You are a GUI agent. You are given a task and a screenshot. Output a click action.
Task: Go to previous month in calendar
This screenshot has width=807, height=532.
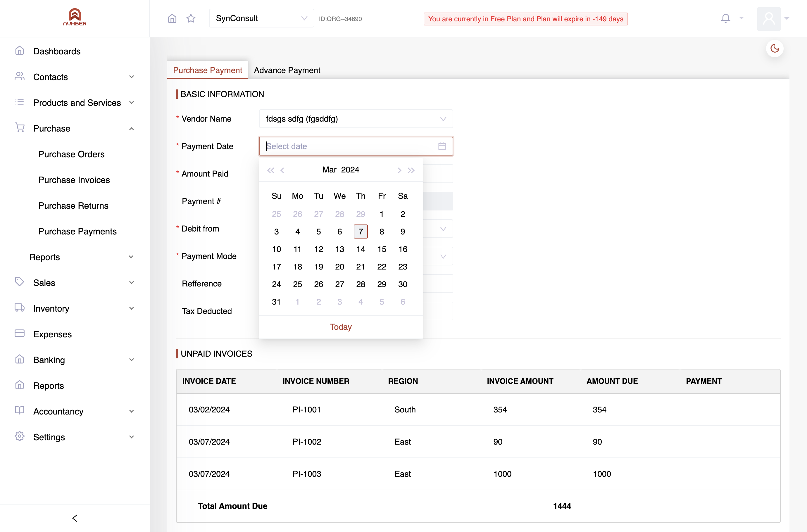(282, 170)
